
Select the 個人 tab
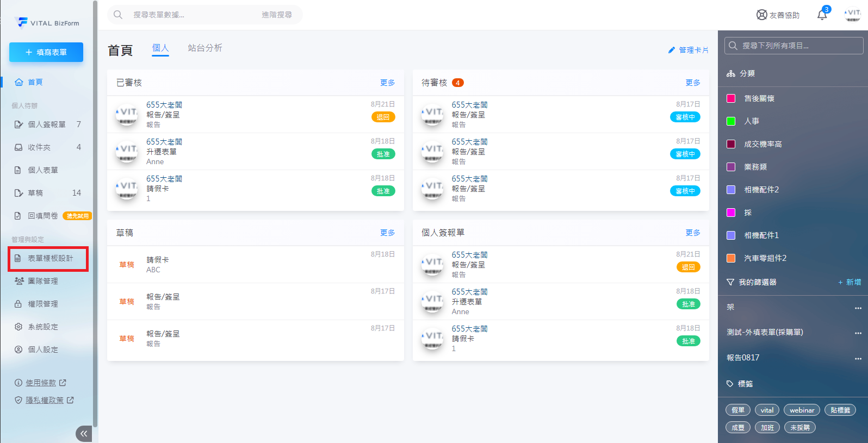160,48
